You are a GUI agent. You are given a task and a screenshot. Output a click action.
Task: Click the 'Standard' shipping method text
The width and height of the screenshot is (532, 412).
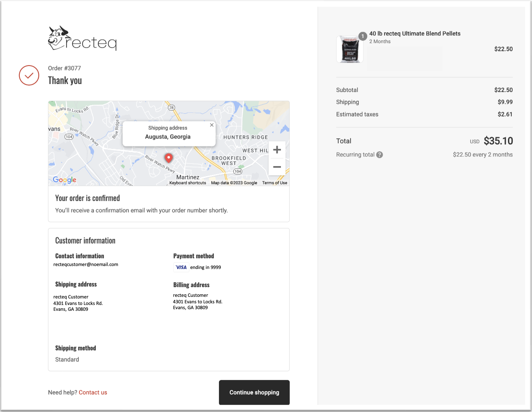click(67, 359)
